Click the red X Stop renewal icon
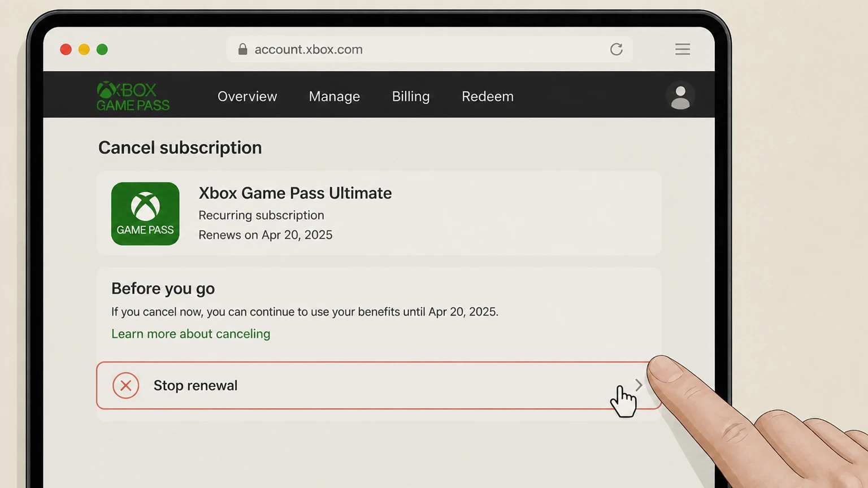 click(x=125, y=386)
